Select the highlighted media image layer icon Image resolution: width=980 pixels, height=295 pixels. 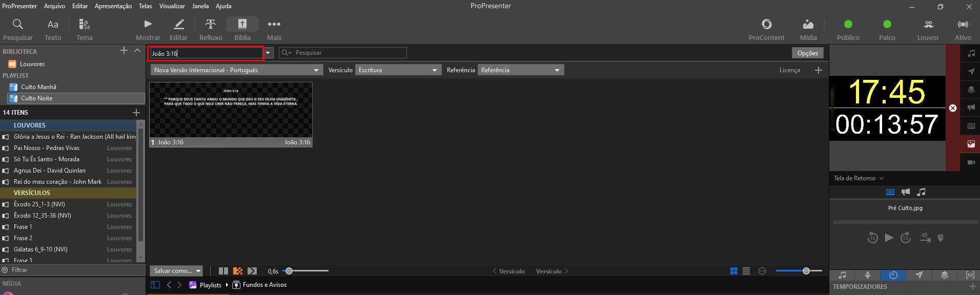click(971, 144)
